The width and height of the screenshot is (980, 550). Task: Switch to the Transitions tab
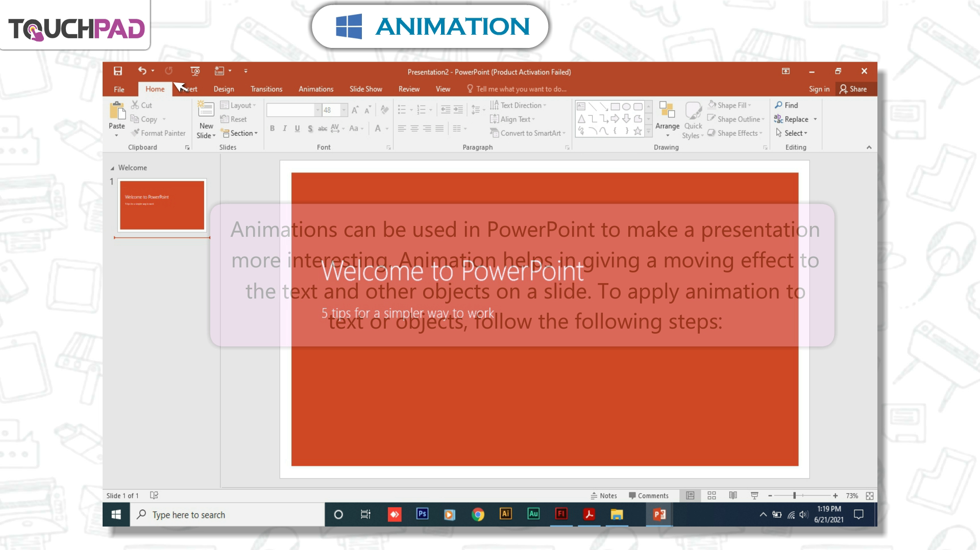click(266, 89)
